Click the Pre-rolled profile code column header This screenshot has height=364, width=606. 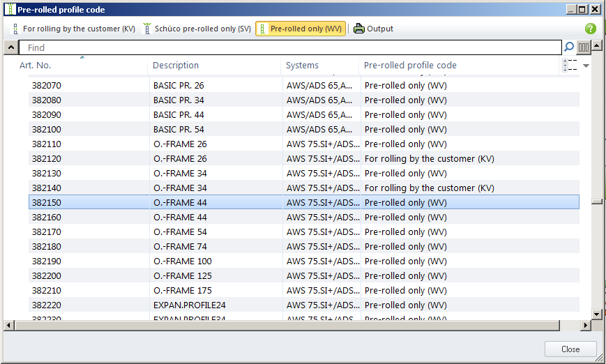[x=410, y=66]
